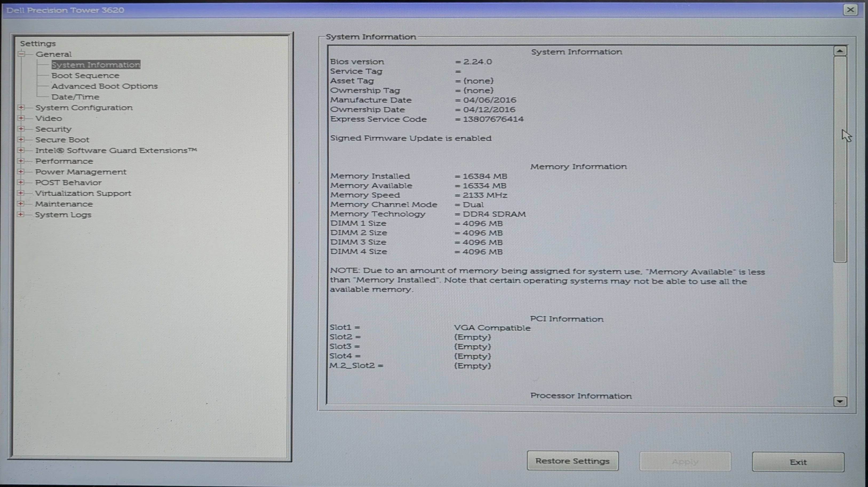
Task: Click the Memory Speed value 2133 MHz
Action: pyautogui.click(x=485, y=195)
